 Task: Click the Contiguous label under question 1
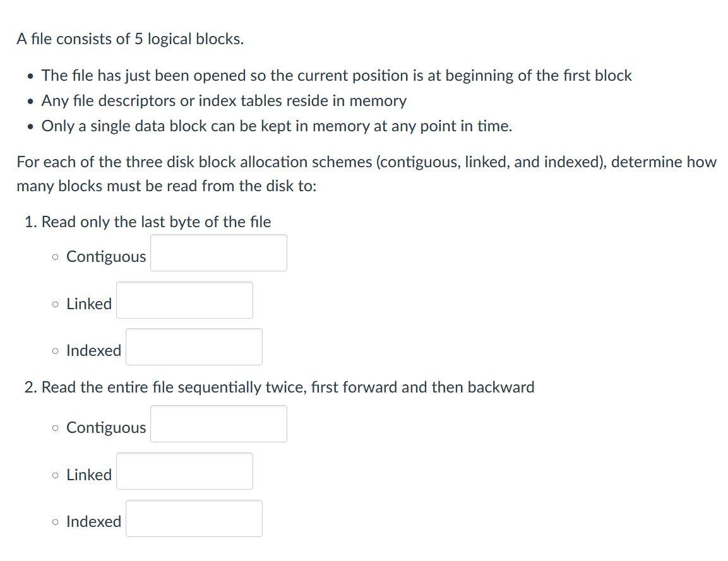(106, 256)
